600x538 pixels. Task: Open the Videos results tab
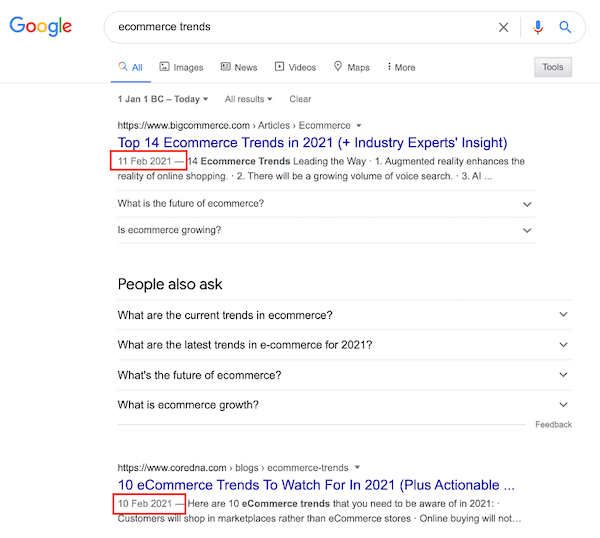[295, 67]
